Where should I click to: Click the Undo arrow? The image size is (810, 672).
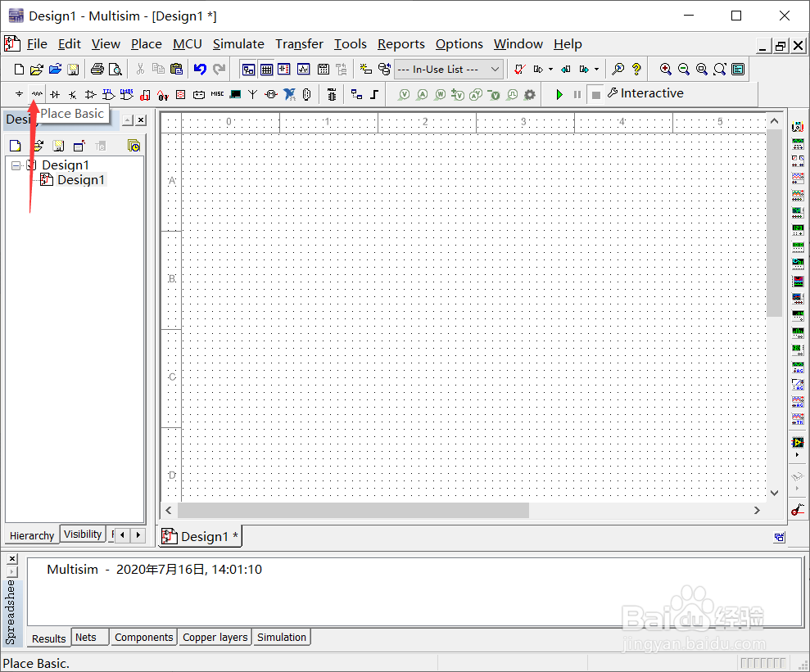click(x=201, y=69)
